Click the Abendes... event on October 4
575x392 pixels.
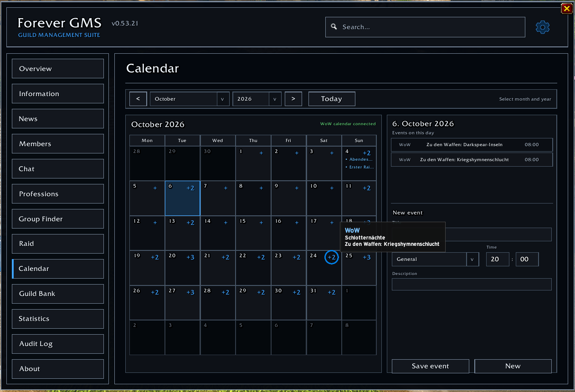359,160
